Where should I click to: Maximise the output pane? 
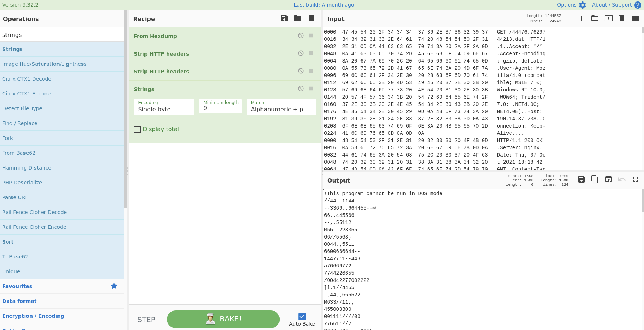pos(636,179)
